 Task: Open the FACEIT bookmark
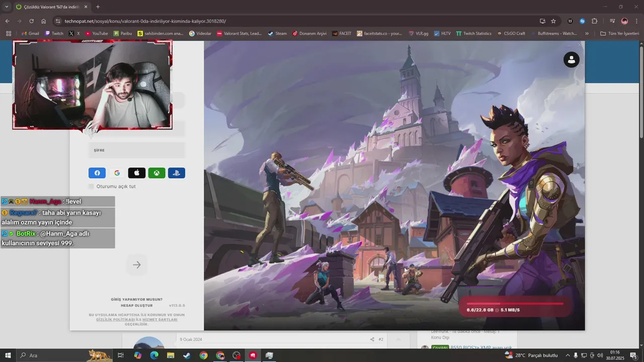[341, 34]
